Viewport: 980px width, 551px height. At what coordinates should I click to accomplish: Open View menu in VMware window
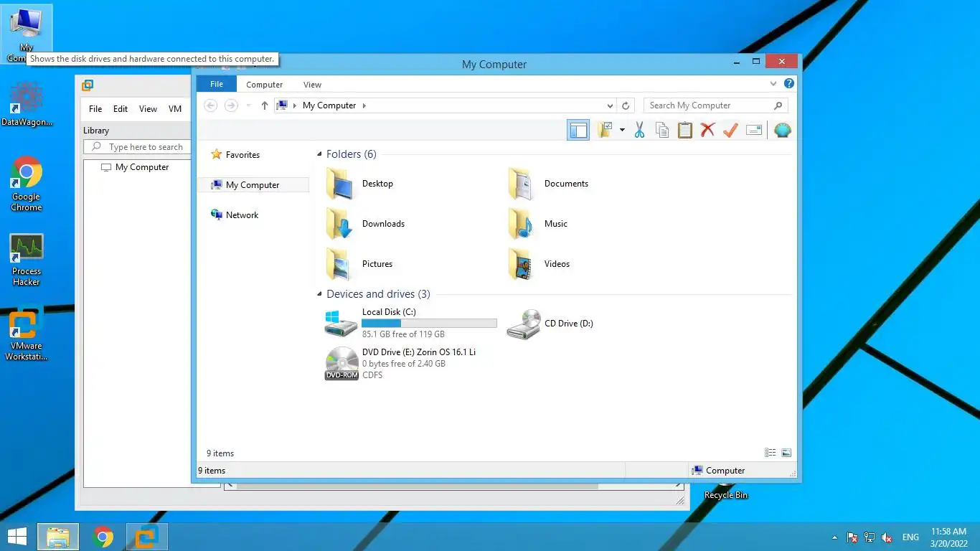tap(148, 109)
